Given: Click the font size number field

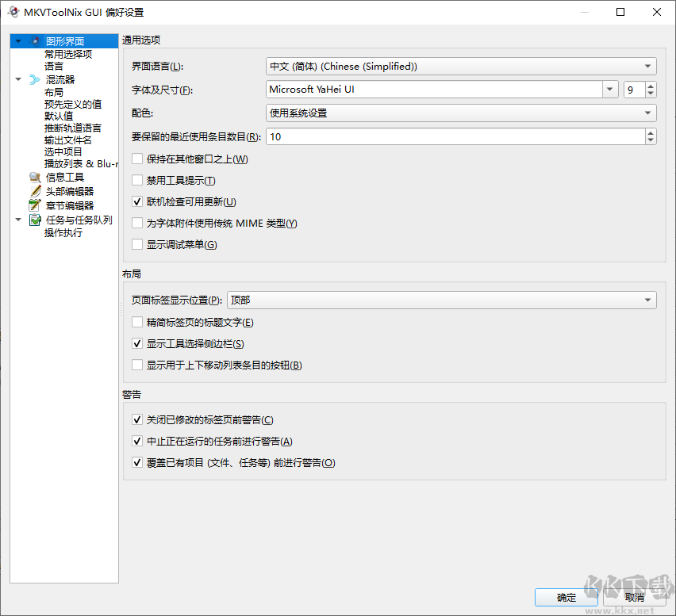Looking at the screenshot, I should pos(634,90).
